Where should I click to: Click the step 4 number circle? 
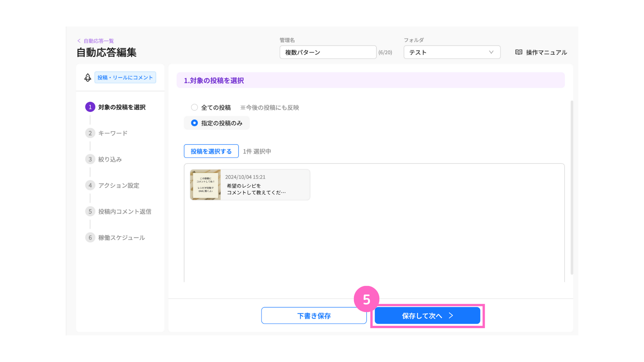tap(90, 185)
